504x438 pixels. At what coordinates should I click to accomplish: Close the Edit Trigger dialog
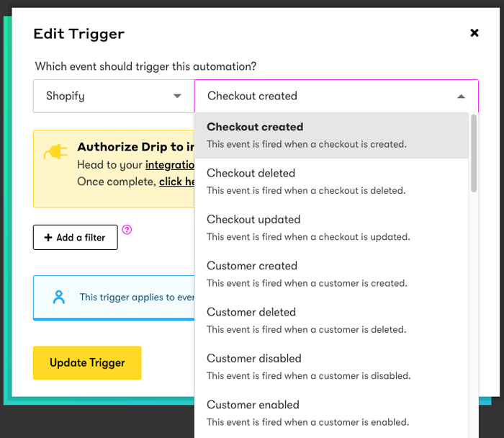pos(474,33)
